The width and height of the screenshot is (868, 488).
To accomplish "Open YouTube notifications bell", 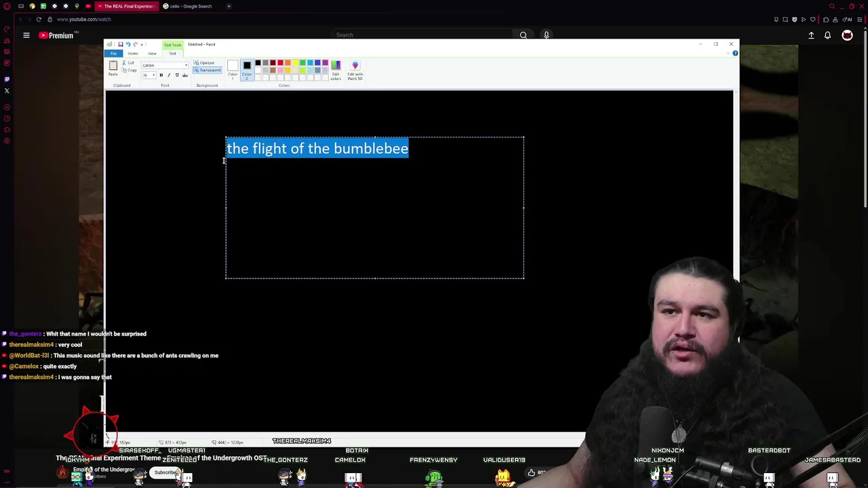I will [827, 35].
